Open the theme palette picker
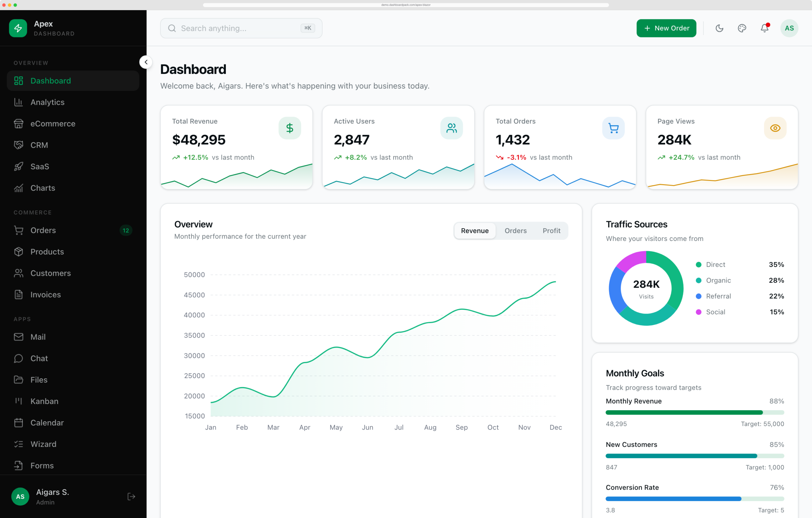This screenshot has width=812, height=518. (742, 28)
